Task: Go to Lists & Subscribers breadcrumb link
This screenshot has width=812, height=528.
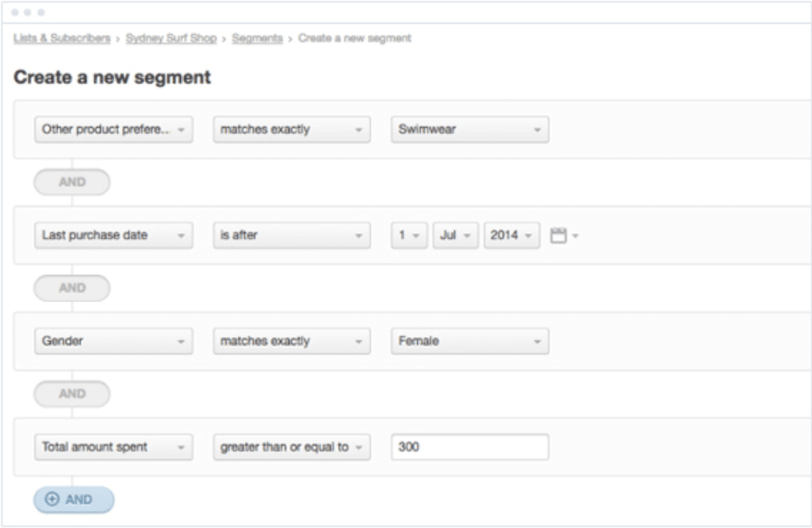Action: pyautogui.click(x=62, y=38)
